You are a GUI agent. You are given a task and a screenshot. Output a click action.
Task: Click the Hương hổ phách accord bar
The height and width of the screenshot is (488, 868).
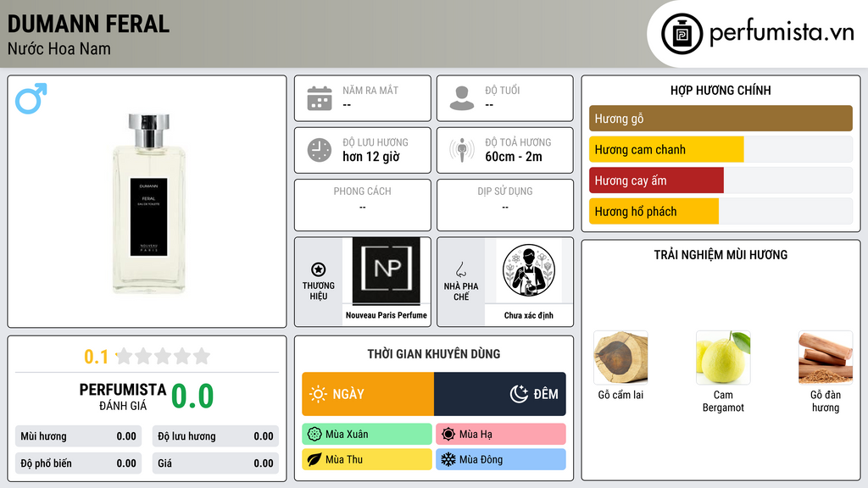click(x=654, y=211)
